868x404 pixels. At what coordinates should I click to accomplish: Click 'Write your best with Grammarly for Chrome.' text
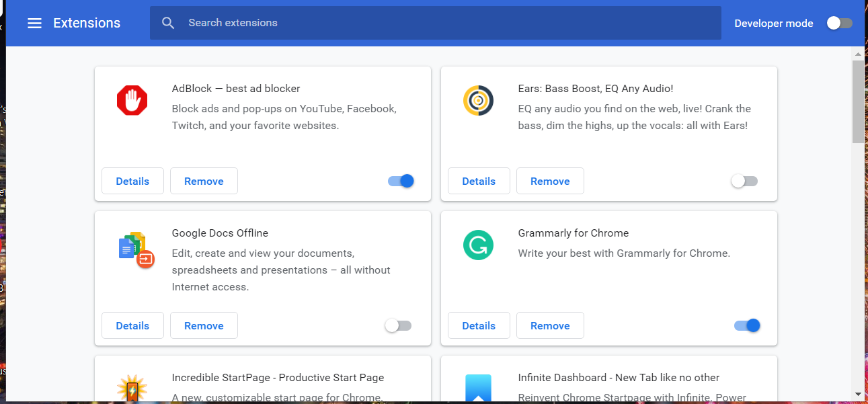click(x=624, y=253)
